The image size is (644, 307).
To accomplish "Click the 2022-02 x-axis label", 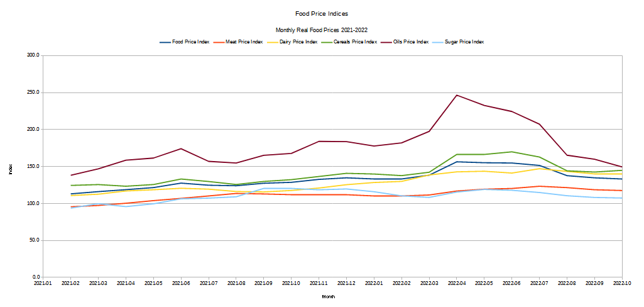I will coord(401,284).
